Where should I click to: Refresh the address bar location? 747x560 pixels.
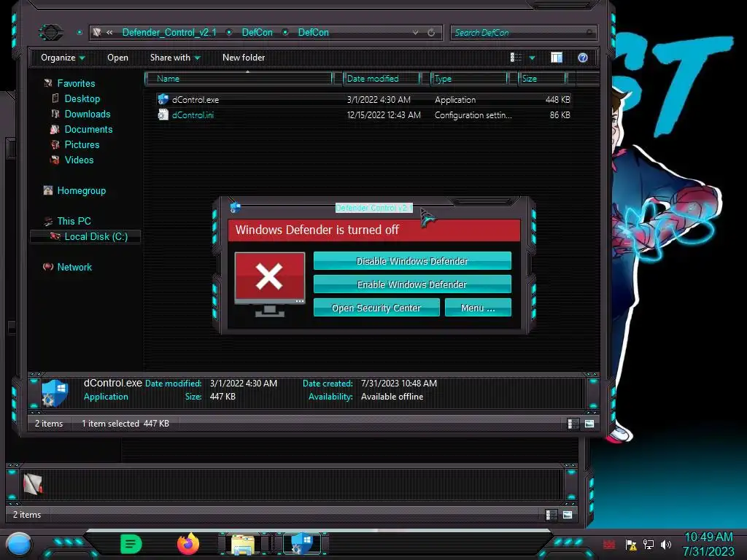pos(431,32)
